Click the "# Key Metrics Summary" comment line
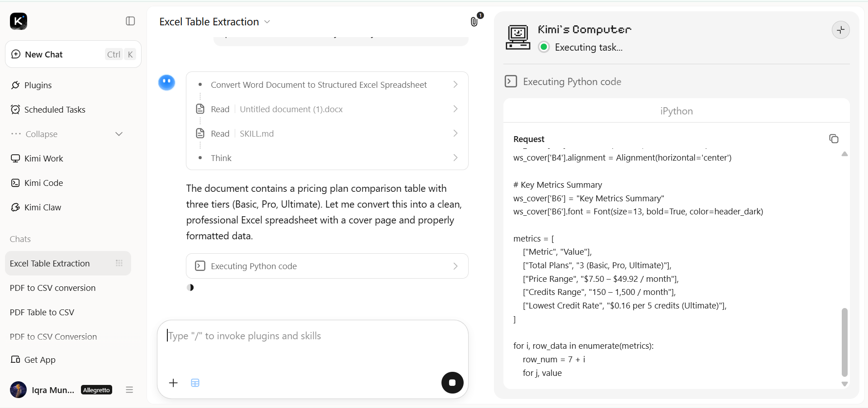 558,185
